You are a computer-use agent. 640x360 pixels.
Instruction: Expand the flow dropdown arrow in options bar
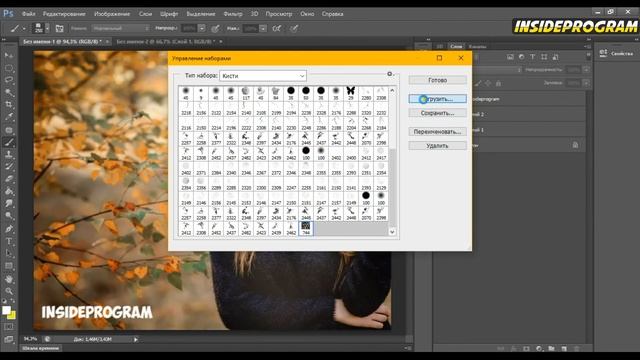click(x=263, y=29)
